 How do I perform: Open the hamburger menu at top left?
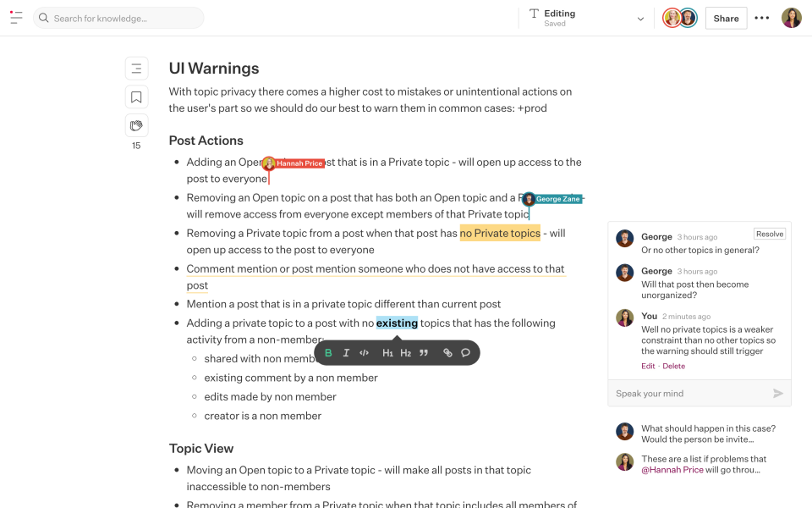[16, 18]
